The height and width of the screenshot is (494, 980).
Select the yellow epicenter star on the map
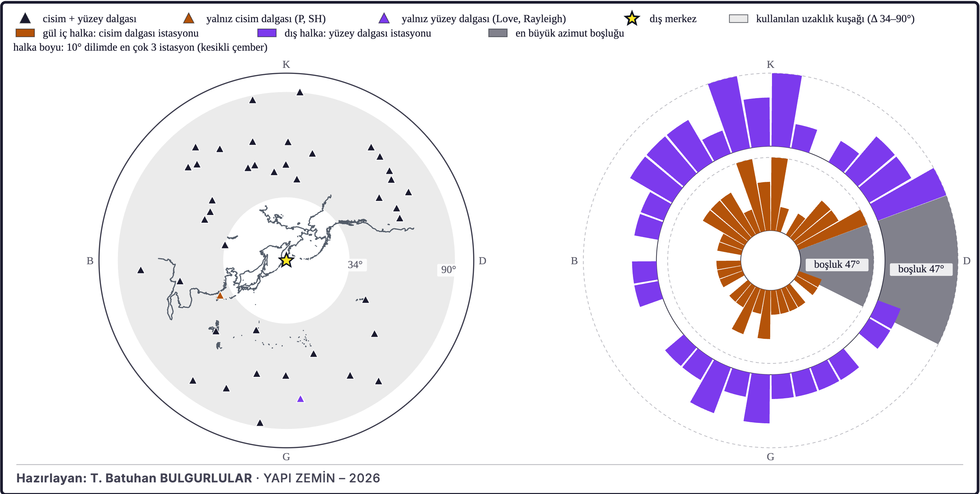click(x=286, y=260)
